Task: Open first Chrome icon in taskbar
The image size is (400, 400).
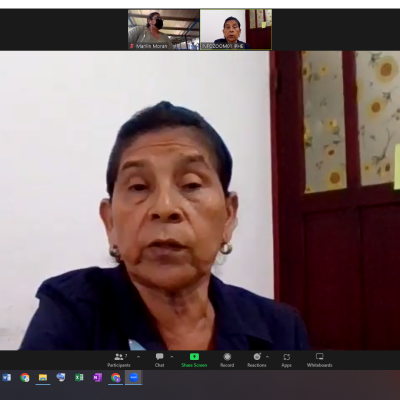Action: click(x=25, y=377)
